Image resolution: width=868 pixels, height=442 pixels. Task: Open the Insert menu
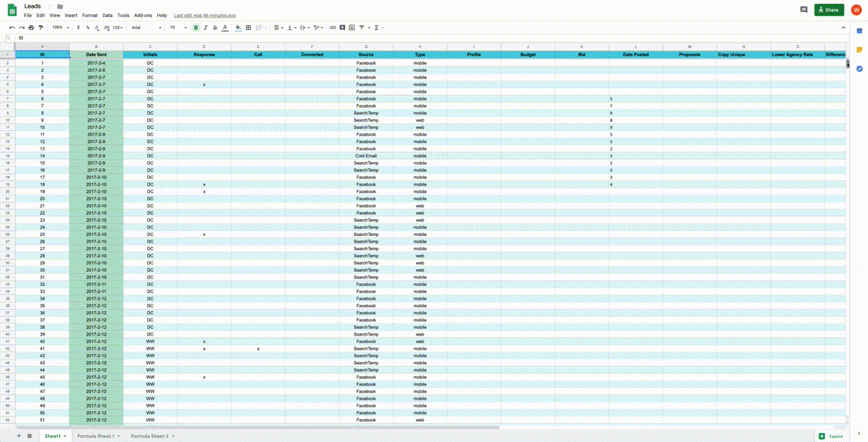(71, 15)
